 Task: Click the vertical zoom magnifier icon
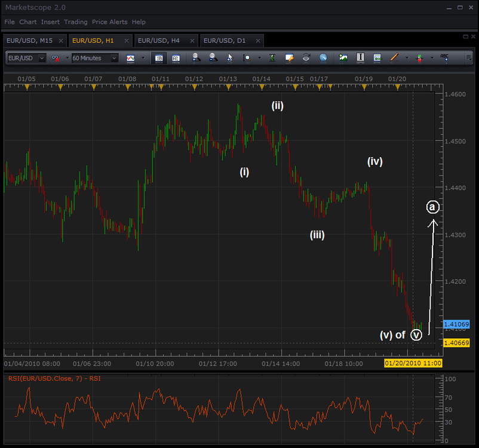point(247,58)
